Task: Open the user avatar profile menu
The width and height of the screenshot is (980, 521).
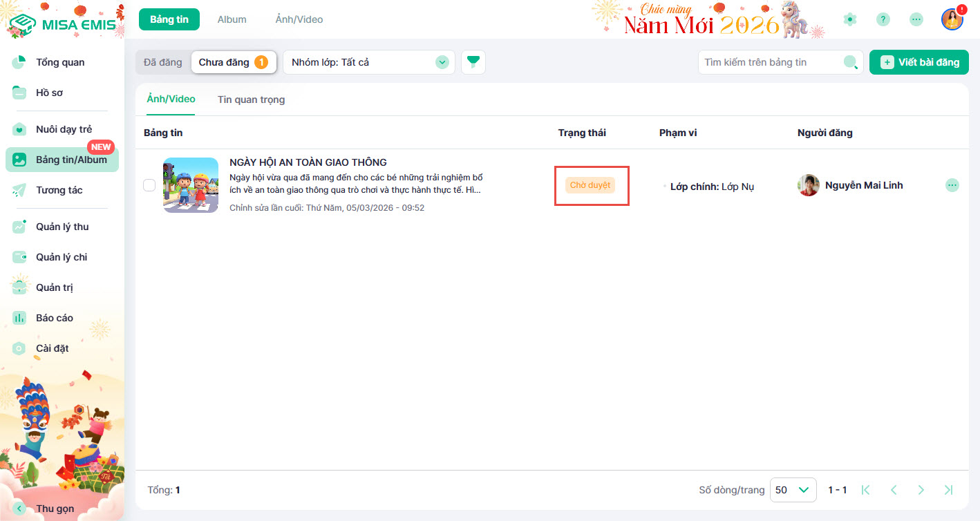Action: pyautogui.click(x=952, y=19)
